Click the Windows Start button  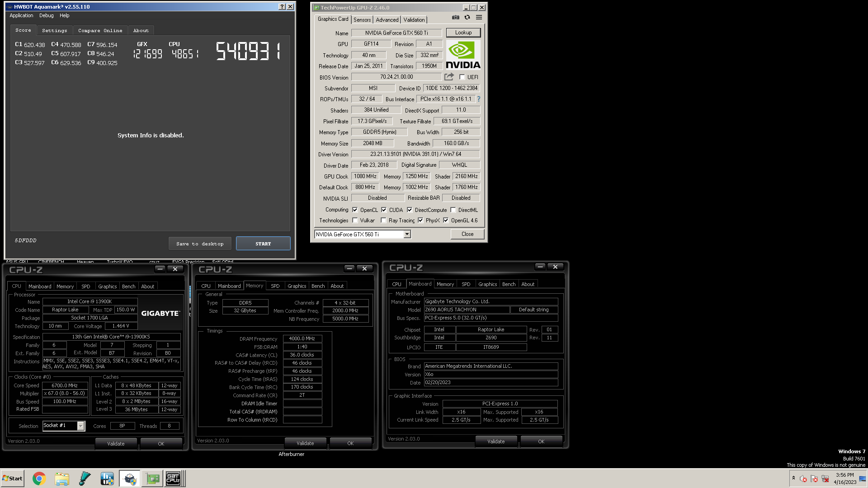[x=13, y=479]
